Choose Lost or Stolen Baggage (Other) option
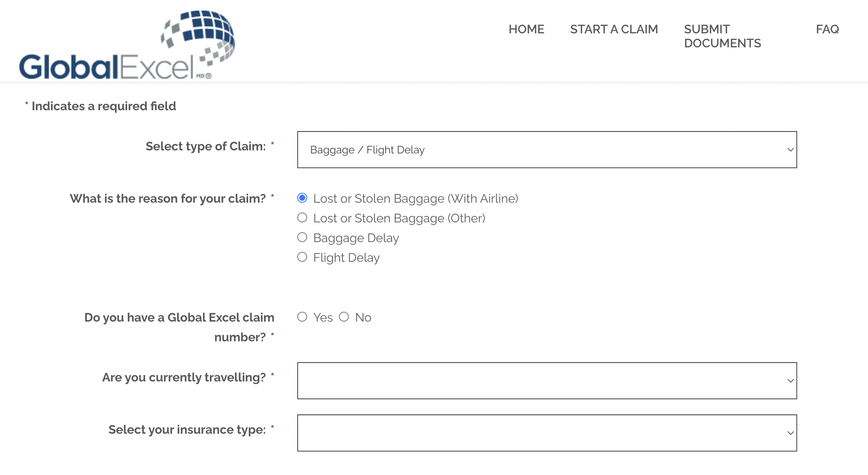The height and width of the screenshot is (475, 868). (x=302, y=218)
